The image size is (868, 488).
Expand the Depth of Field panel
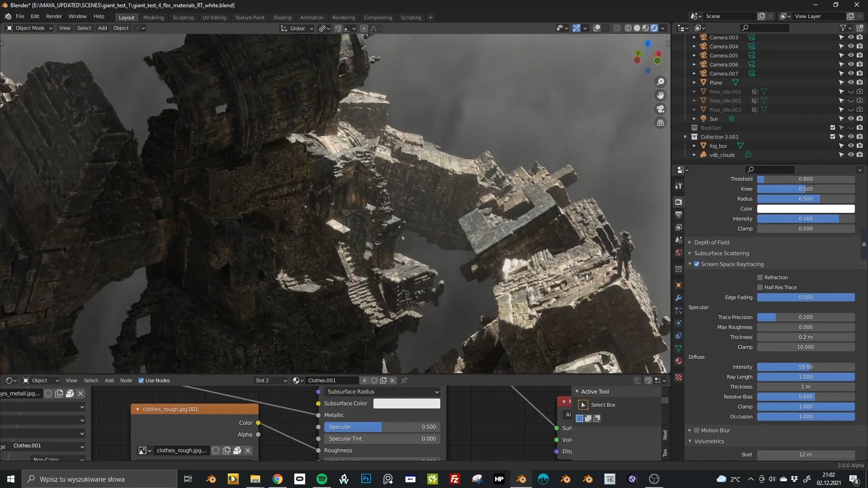[712, 243]
